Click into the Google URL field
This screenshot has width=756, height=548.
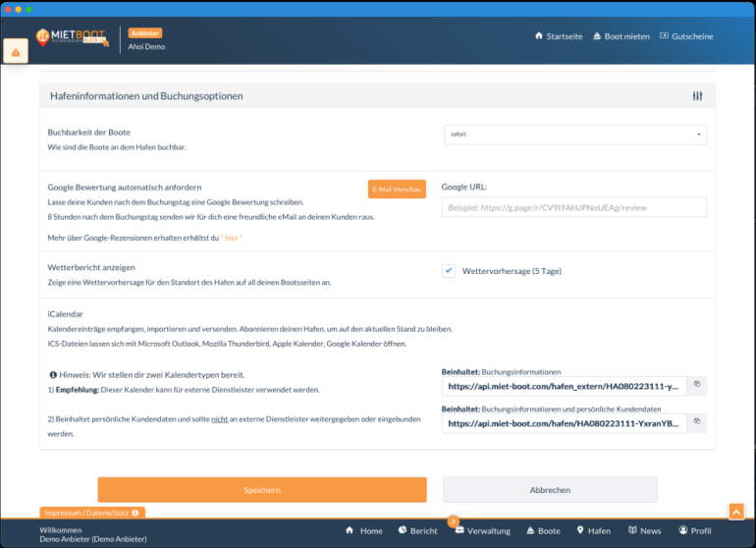pyautogui.click(x=574, y=207)
